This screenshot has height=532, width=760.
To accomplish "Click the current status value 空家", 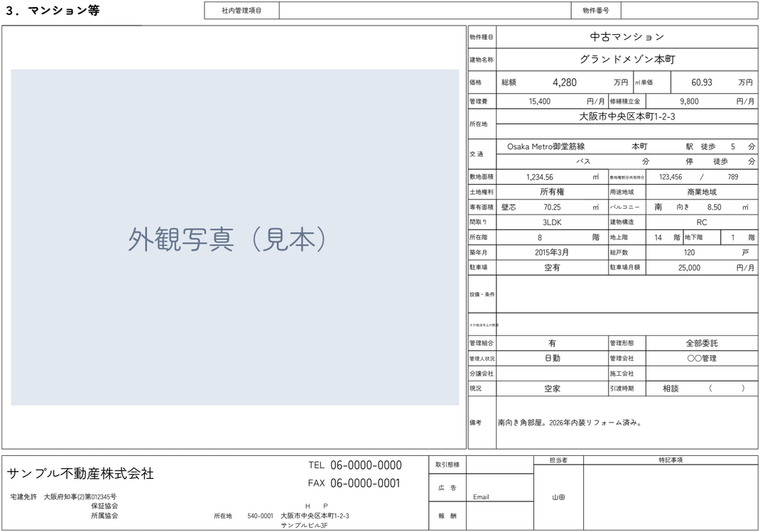I will click(x=552, y=389).
